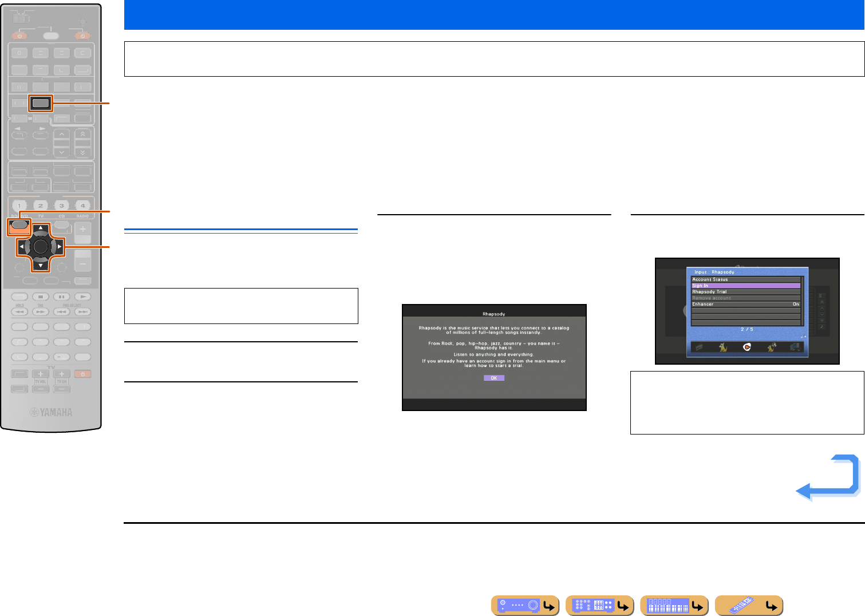Select the PC monitor icon in input bar
Image resolution: width=865 pixels, height=616 pixels.
pos(795,347)
